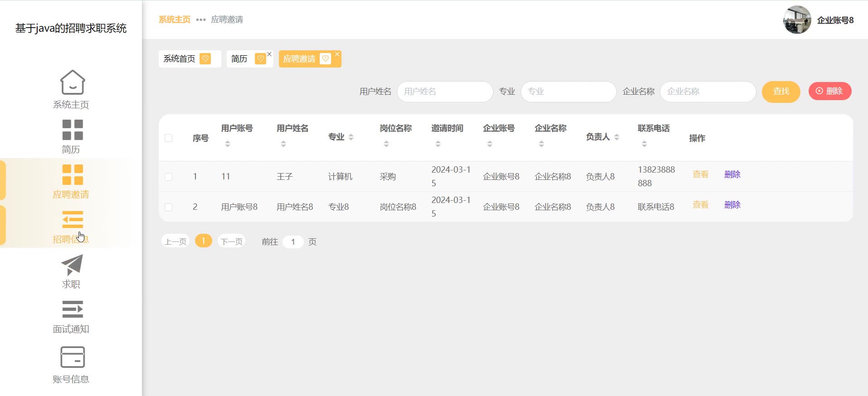
Task: Toggle the select-all checkbox in table header
Action: point(168,138)
